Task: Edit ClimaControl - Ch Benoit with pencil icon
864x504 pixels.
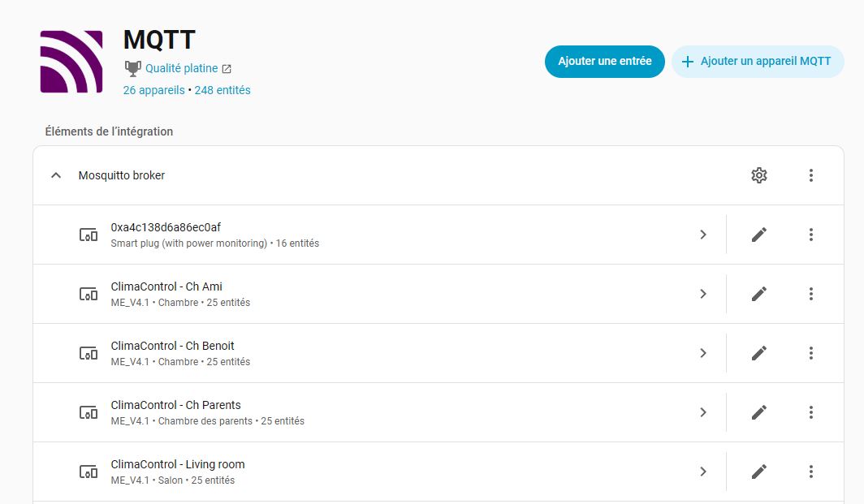Action: (x=758, y=353)
